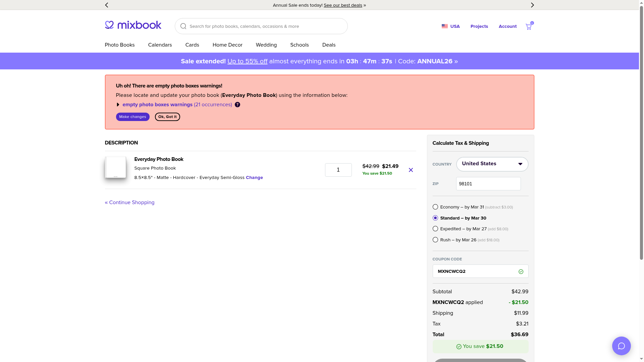644x362 pixels.
Task: Select Economy shipping by Mar 31
Action: [435, 207]
